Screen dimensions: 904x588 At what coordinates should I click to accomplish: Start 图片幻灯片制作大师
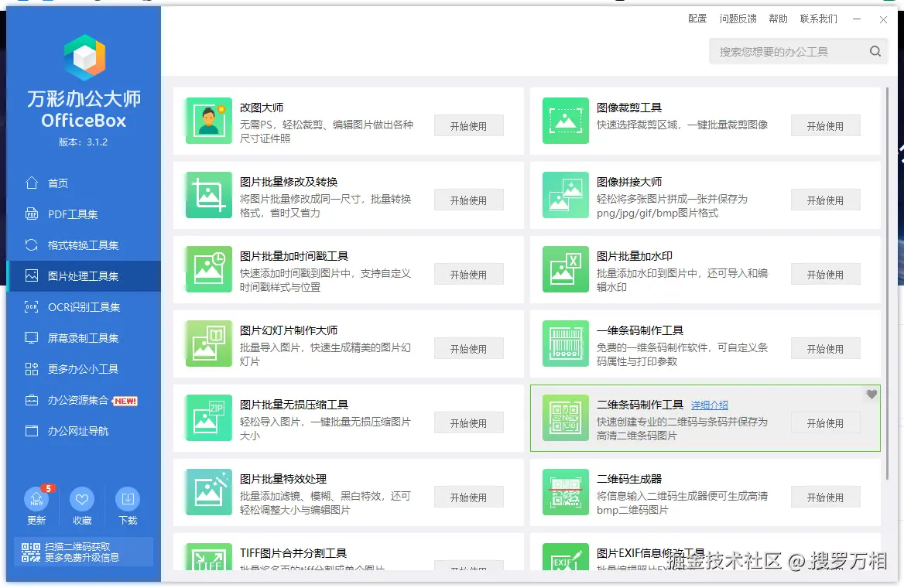click(x=469, y=349)
